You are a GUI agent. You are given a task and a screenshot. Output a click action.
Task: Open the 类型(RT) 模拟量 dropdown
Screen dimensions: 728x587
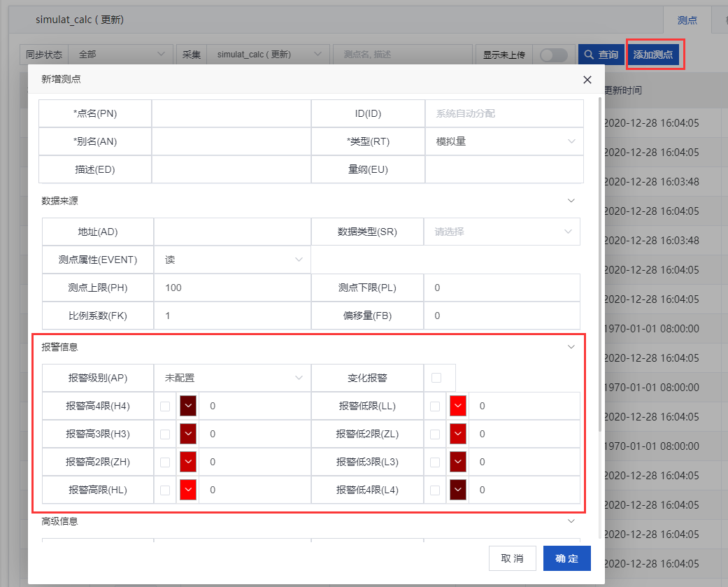pyautogui.click(x=504, y=141)
